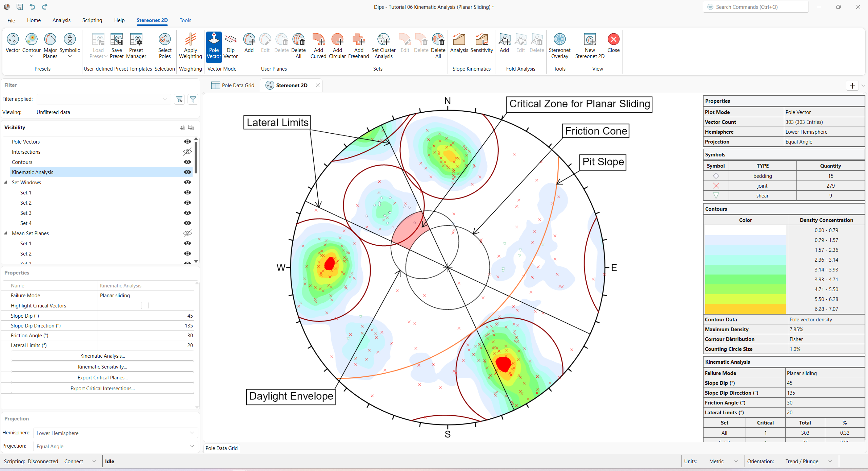Run Kinematic Sensitivity from Properties panel

click(x=102, y=366)
